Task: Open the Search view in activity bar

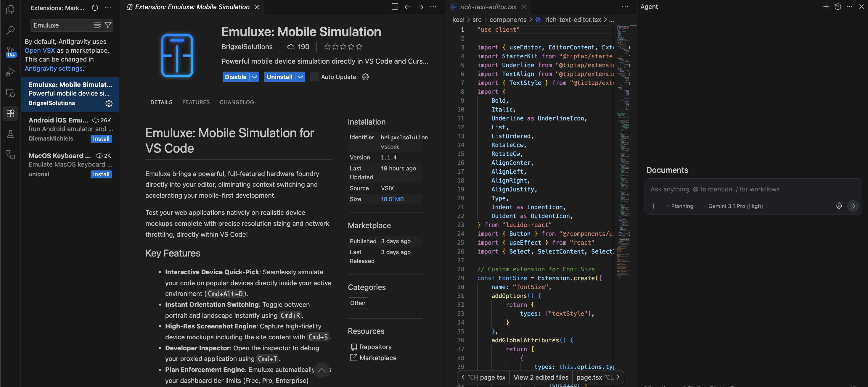Action: click(x=10, y=30)
